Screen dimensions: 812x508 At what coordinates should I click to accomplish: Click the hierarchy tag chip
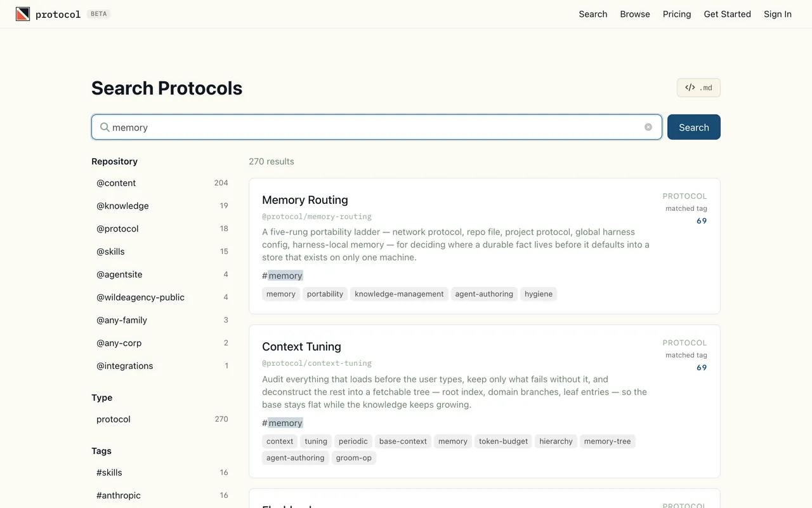(556, 441)
